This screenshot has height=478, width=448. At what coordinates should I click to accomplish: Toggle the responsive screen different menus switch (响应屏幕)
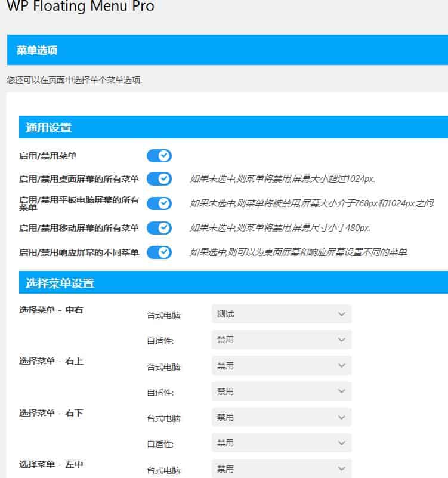click(x=159, y=252)
